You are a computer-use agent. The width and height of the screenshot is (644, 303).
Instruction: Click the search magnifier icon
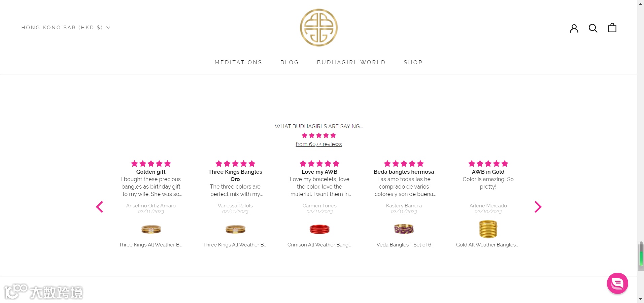tap(593, 28)
